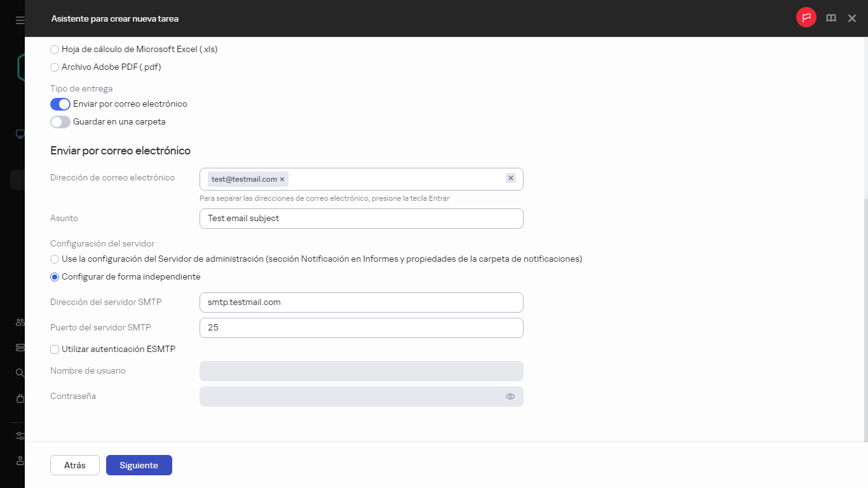Clear the email field using the X icon
Viewport: 868px width, 488px height.
coord(510,179)
